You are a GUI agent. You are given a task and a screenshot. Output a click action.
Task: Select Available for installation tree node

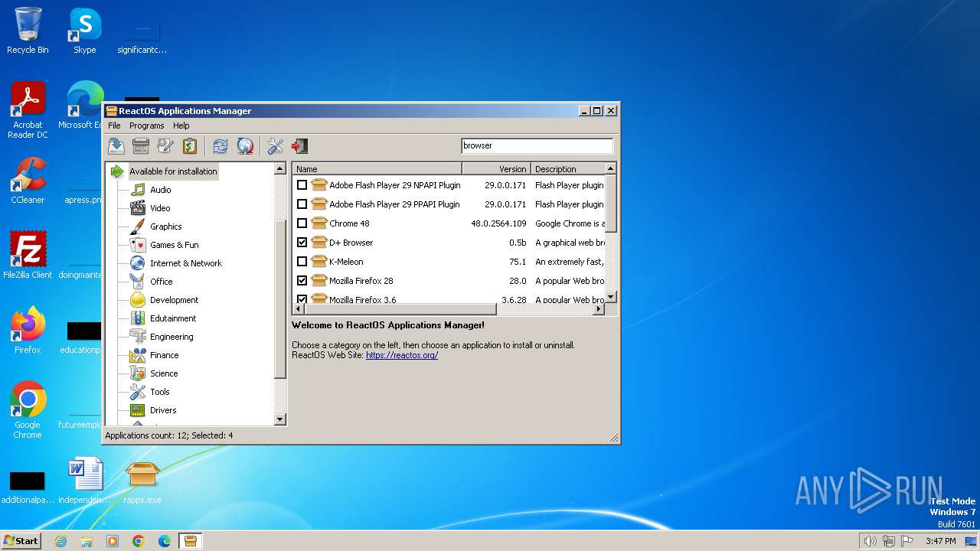[173, 171]
